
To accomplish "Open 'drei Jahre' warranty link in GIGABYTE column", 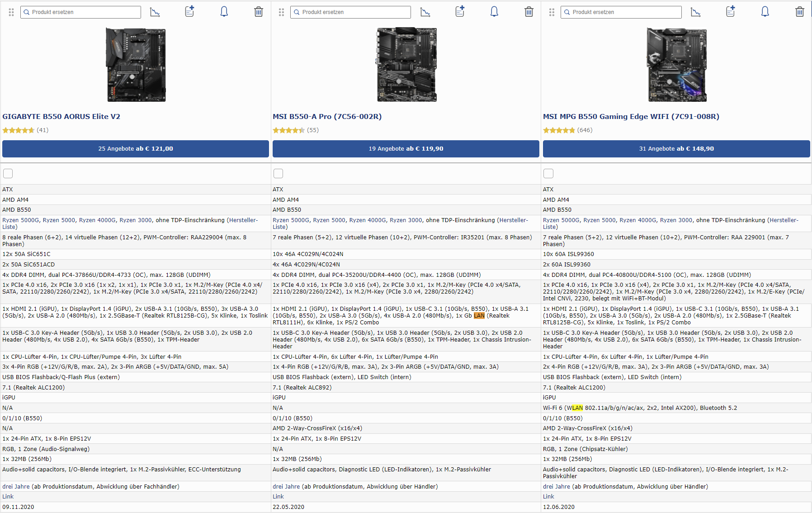I will 16,487.
